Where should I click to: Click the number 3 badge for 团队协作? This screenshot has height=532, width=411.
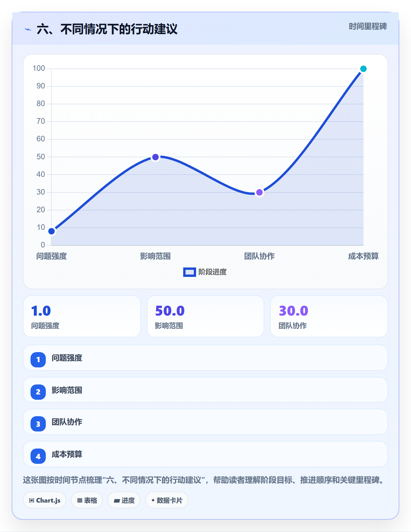38,424
